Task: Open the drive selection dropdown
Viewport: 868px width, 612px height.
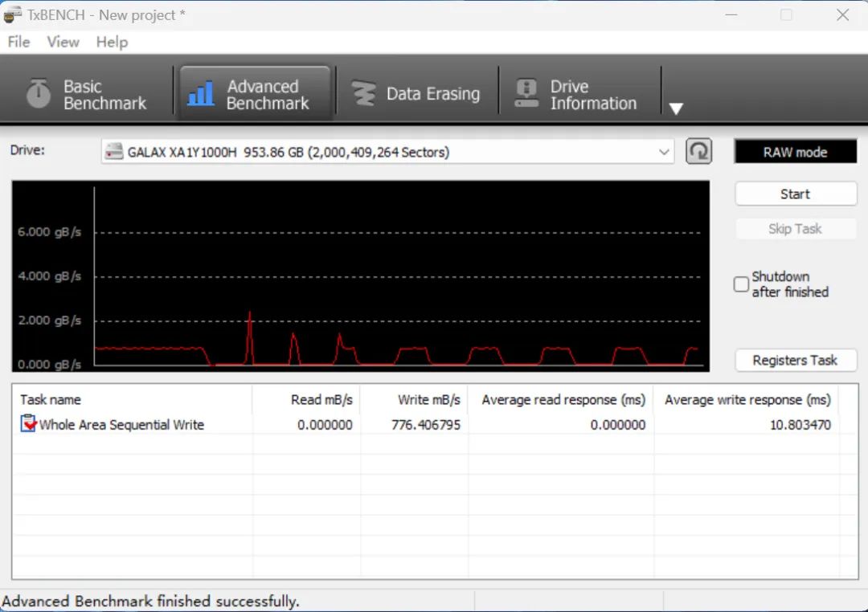Action: pyautogui.click(x=664, y=152)
